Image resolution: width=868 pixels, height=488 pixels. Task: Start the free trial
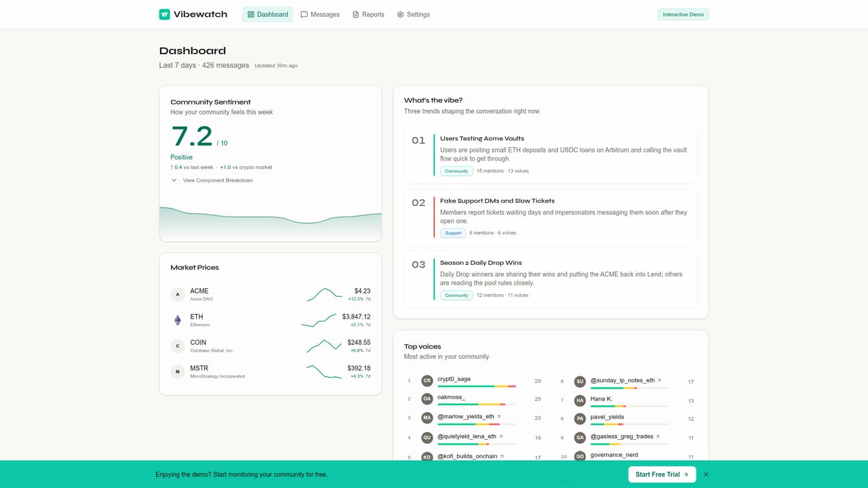pyautogui.click(x=662, y=474)
